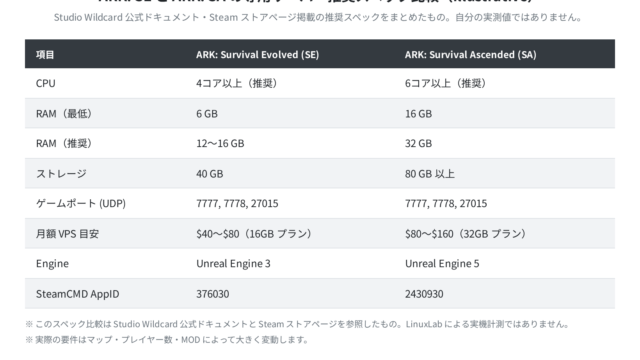Select the RAM（推奨）row label
This screenshot has width=640, height=360.
point(65,143)
